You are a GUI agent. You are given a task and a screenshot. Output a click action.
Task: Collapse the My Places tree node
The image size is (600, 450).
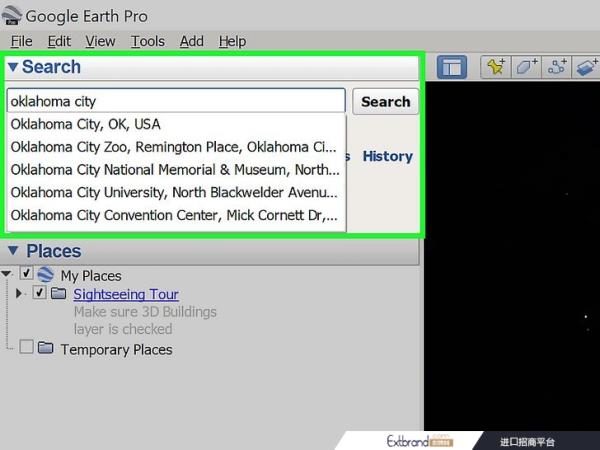(6, 274)
